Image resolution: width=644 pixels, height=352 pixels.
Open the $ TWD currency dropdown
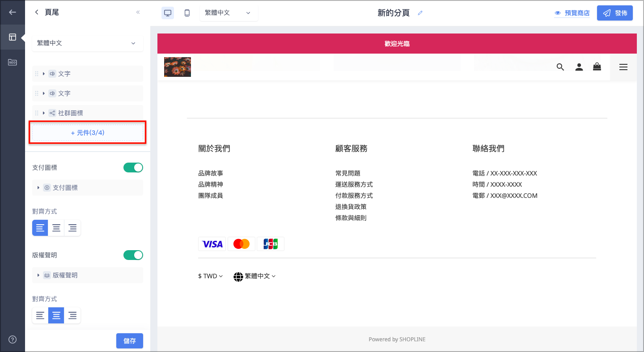210,276
